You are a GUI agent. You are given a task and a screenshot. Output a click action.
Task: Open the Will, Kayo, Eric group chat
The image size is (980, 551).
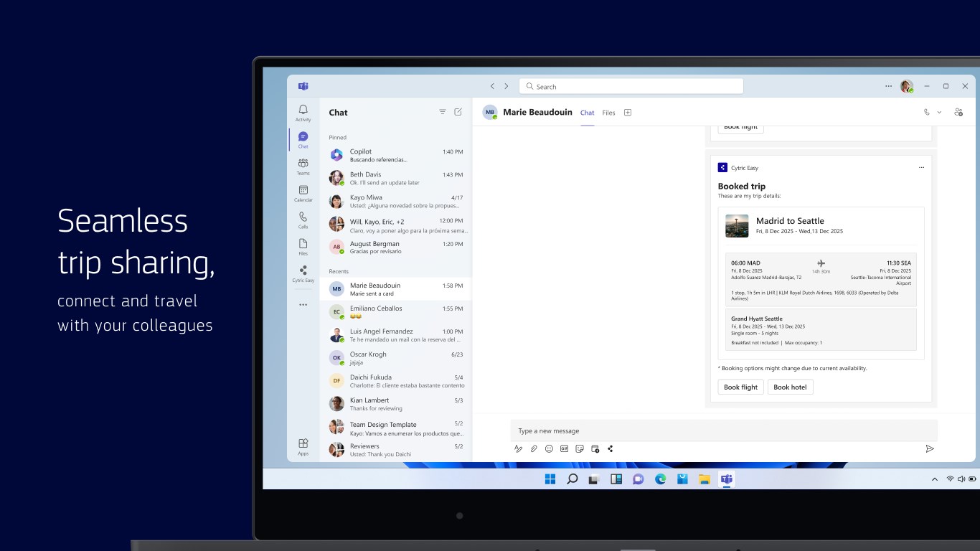point(396,225)
